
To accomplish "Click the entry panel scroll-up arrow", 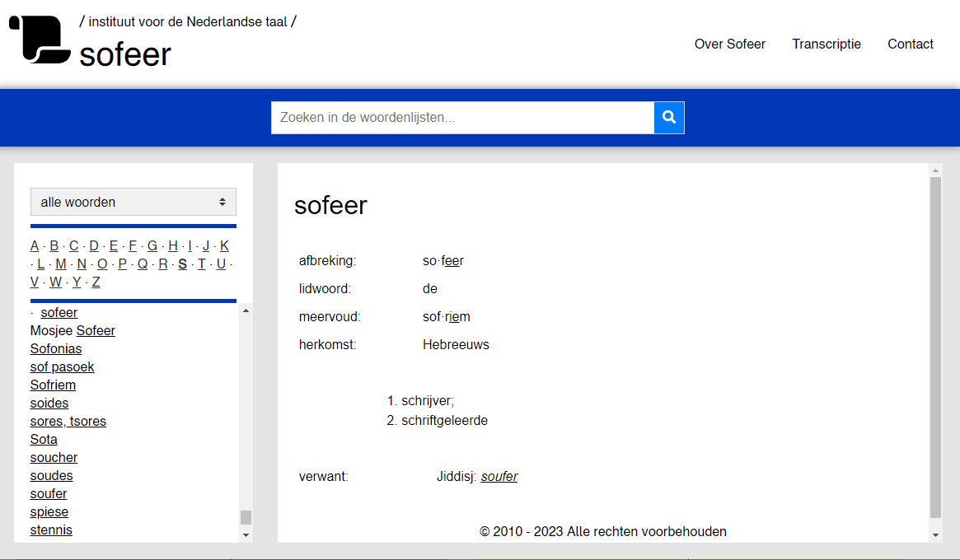I will [x=935, y=171].
